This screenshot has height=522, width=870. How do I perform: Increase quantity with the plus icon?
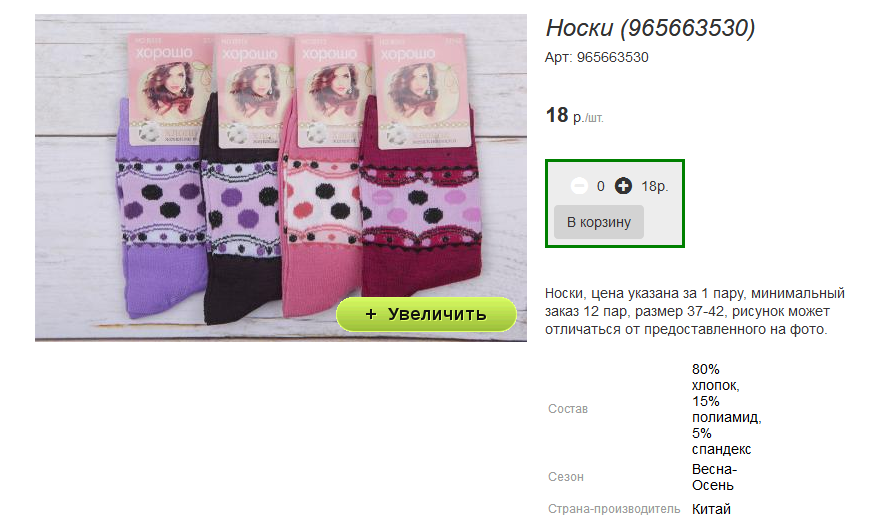[x=623, y=186]
